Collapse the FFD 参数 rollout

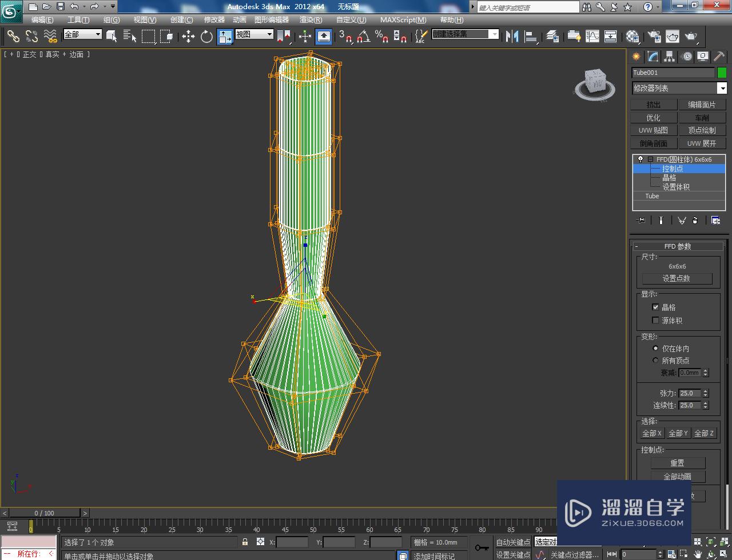point(678,246)
